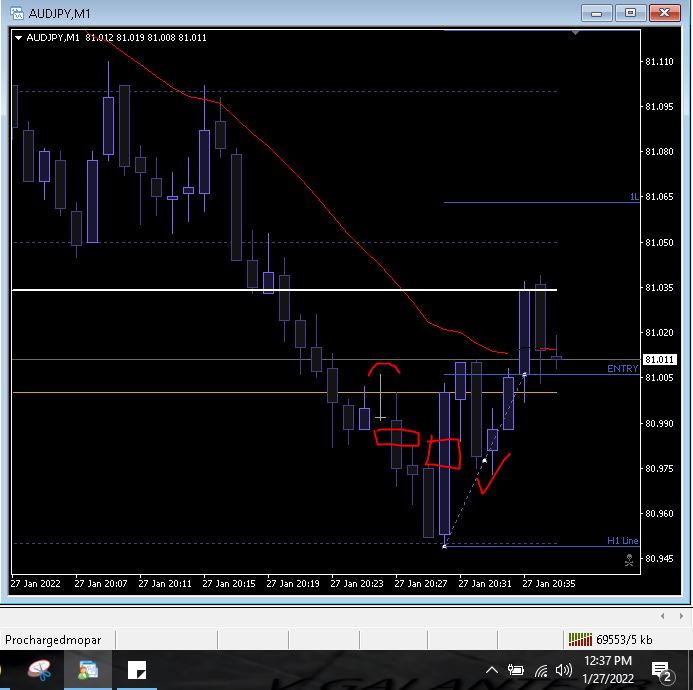Open the volume speaker tray icon
Screen dimensions: 693x690
(x=564, y=671)
